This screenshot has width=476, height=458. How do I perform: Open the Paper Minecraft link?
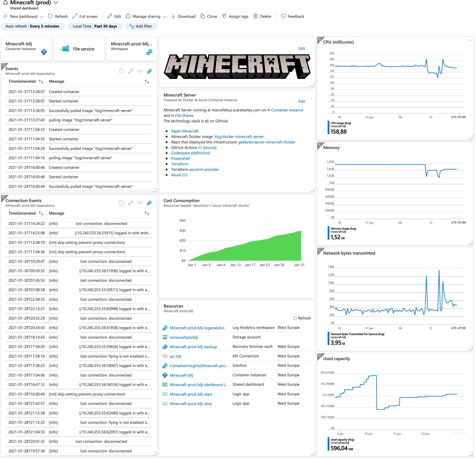coord(185,131)
